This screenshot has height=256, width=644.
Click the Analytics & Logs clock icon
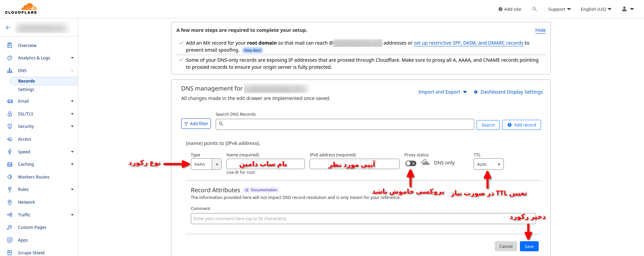(x=10, y=58)
